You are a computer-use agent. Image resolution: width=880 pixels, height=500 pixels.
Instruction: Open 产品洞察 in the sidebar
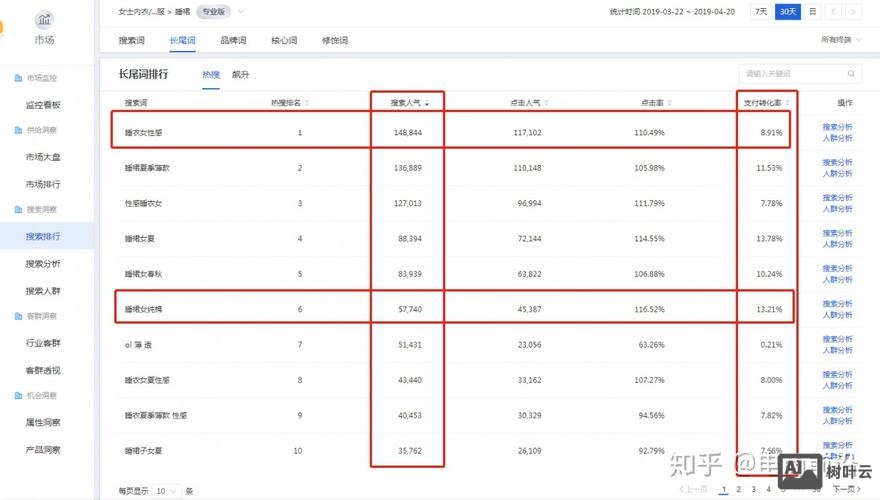click(43, 449)
